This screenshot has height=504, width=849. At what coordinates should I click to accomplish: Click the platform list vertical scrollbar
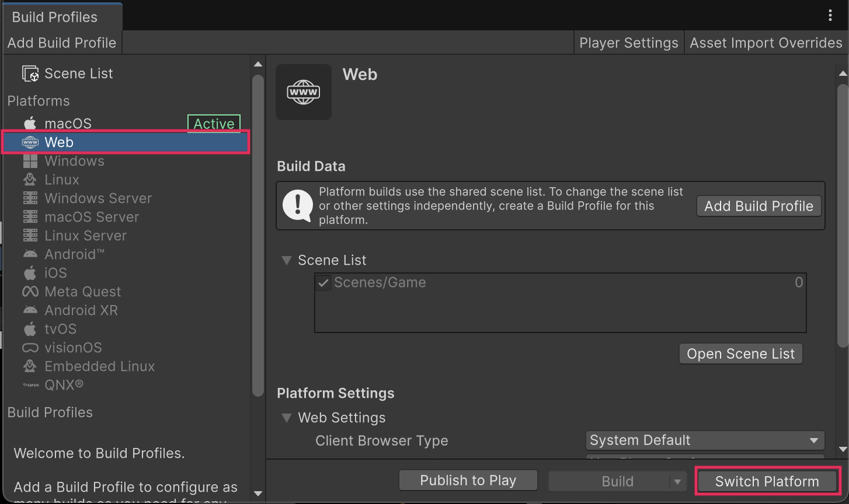tap(258, 233)
